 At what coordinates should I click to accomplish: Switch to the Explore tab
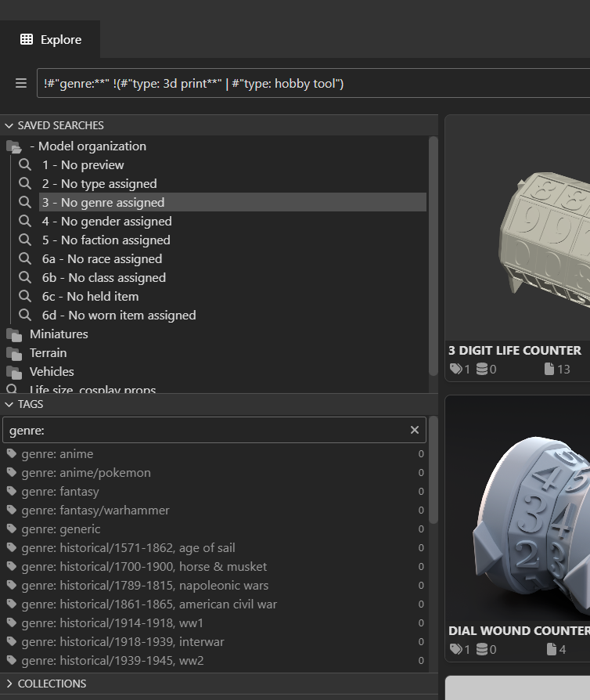coord(50,40)
